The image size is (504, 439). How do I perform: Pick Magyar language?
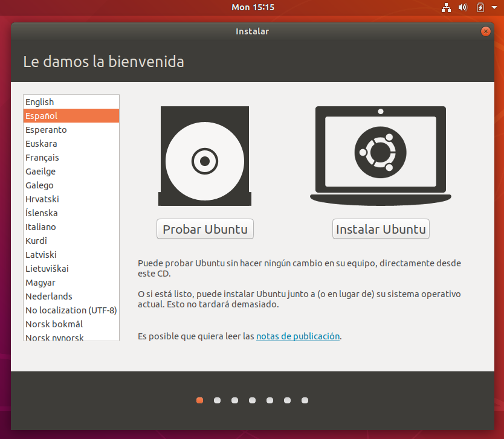(x=71, y=282)
